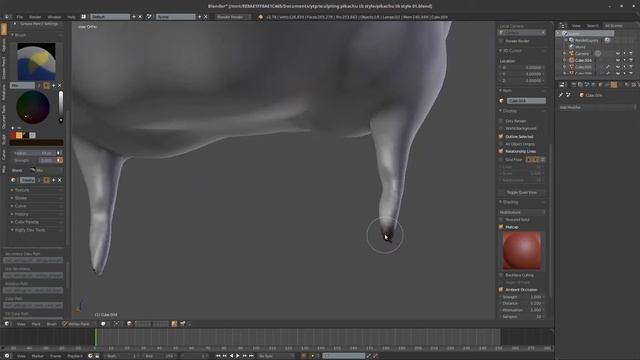Disable Relationship Lines checkbox

tap(501, 151)
